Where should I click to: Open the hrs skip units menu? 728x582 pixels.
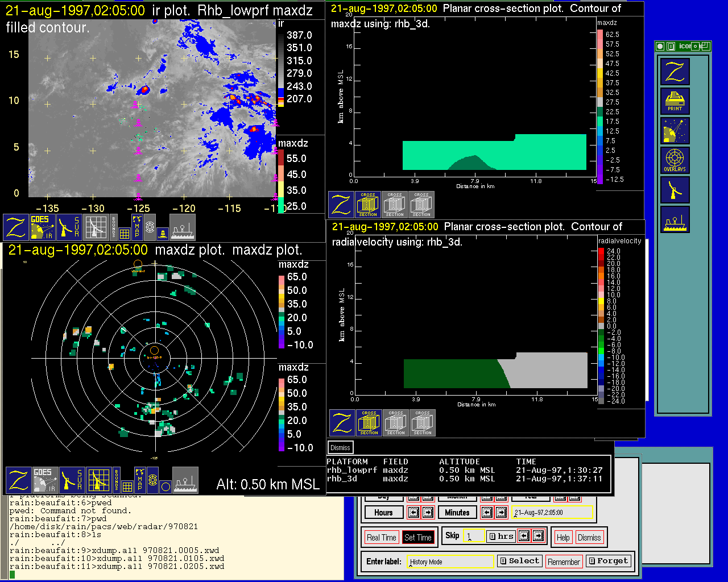pos(500,536)
